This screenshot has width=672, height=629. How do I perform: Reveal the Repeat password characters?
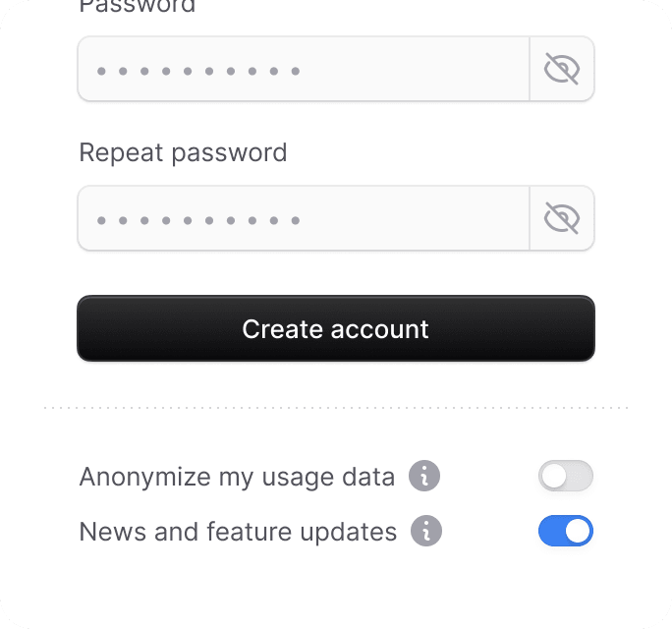(x=562, y=218)
